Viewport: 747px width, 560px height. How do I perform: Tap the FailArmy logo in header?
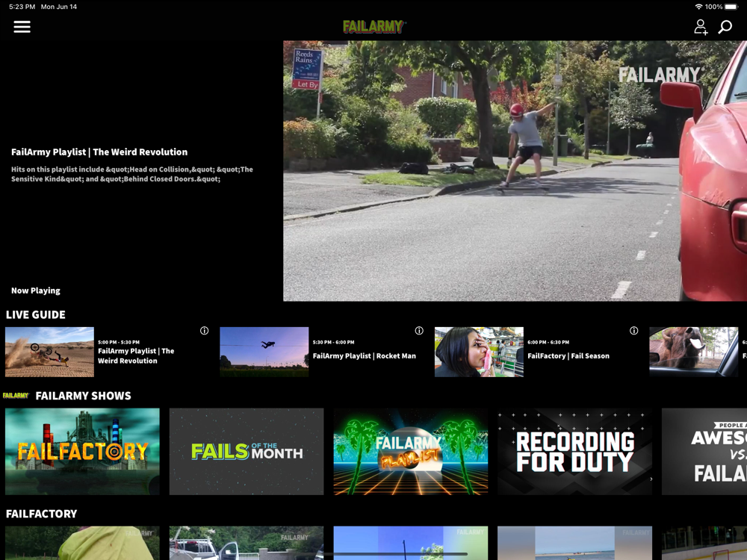click(374, 27)
